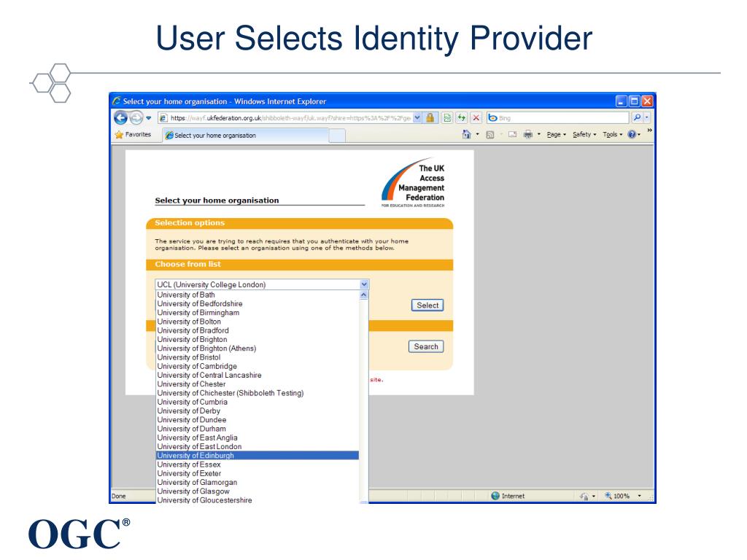This screenshot has width=747, height=560.
Task: Click the Compatibility View icon
Action: [x=447, y=117]
